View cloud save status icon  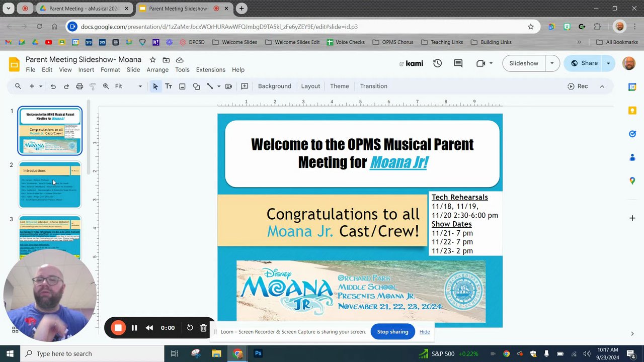click(x=180, y=60)
